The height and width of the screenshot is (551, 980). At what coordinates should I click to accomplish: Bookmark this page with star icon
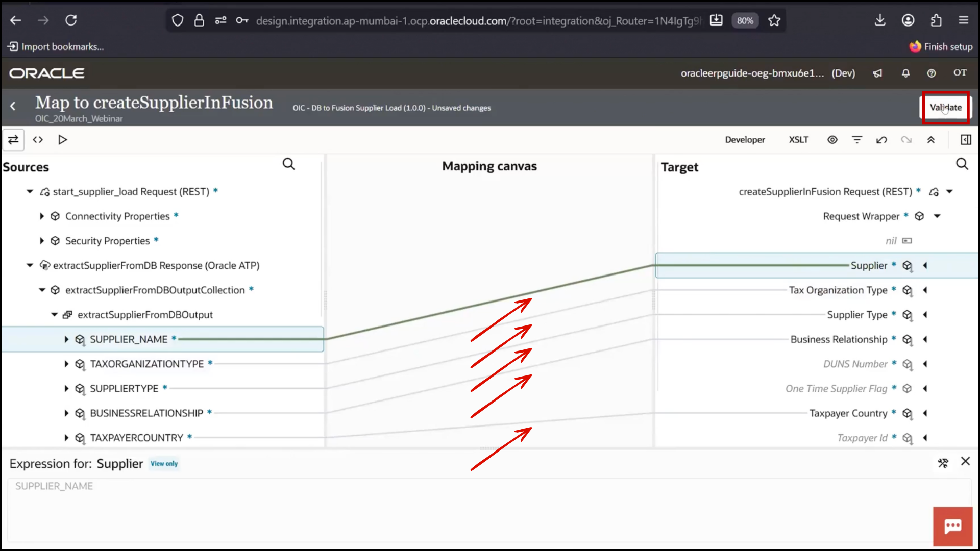point(774,20)
